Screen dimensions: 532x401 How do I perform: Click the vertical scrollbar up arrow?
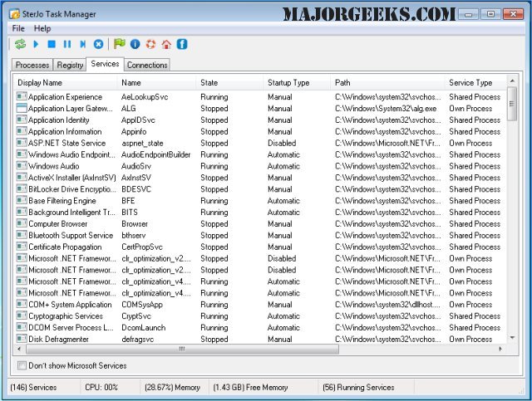click(x=512, y=81)
